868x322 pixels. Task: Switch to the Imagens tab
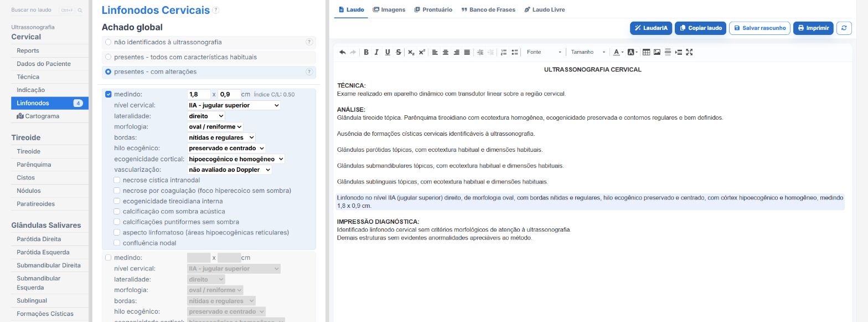(x=389, y=9)
